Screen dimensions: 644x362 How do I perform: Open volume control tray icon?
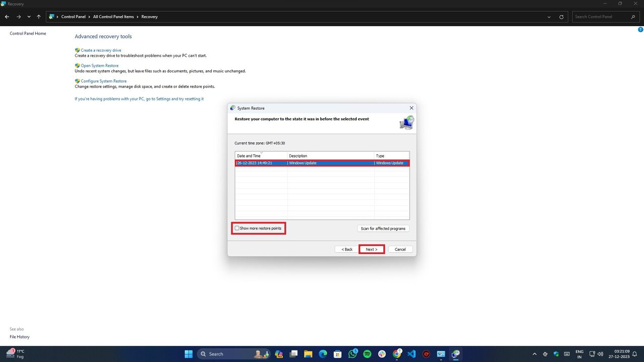[600, 354]
